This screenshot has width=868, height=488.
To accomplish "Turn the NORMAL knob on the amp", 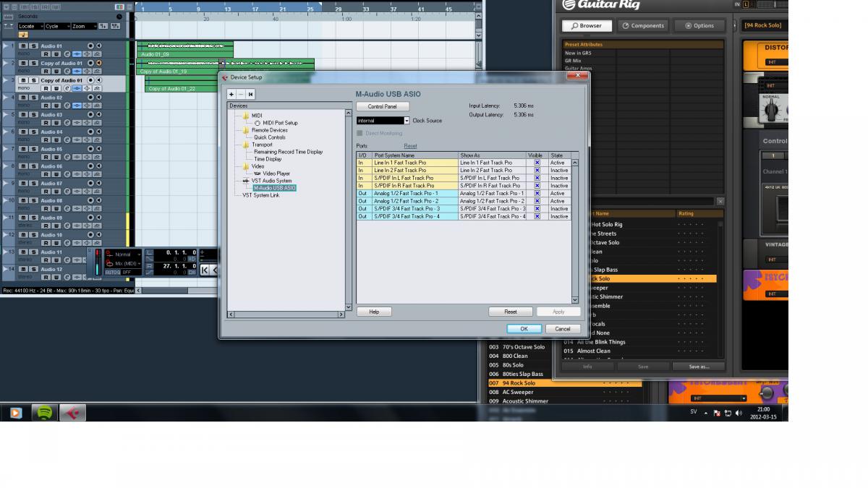I will (772, 110).
